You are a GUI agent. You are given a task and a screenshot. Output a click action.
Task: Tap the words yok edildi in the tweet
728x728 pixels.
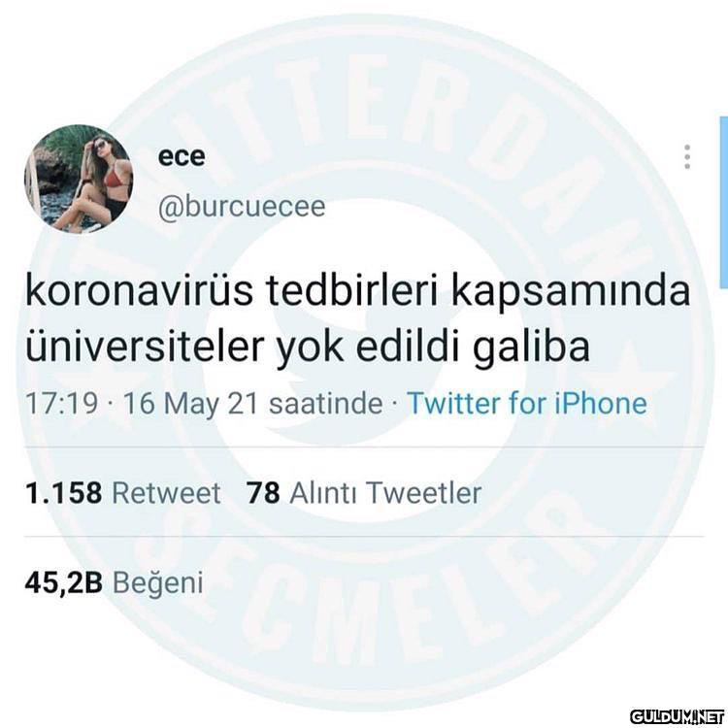[369, 348]
